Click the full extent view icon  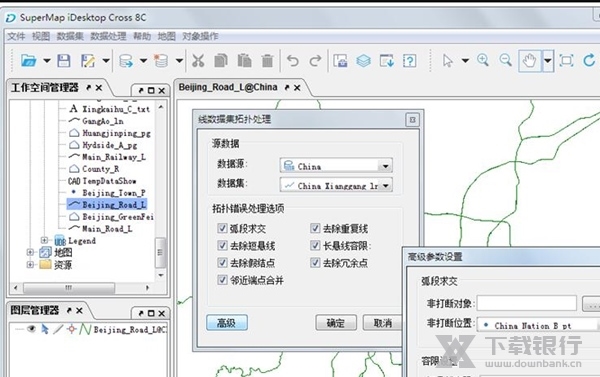[566, 60]
